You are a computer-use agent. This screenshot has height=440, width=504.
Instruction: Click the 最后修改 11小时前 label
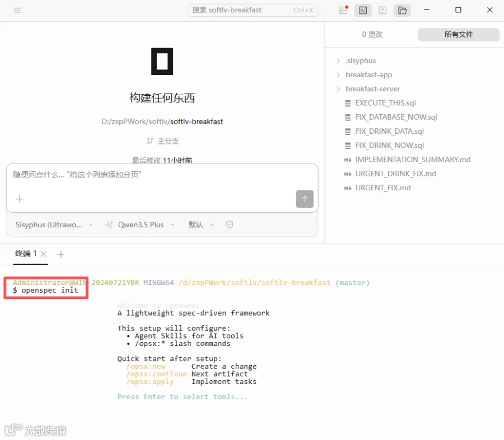coord(162,160)
